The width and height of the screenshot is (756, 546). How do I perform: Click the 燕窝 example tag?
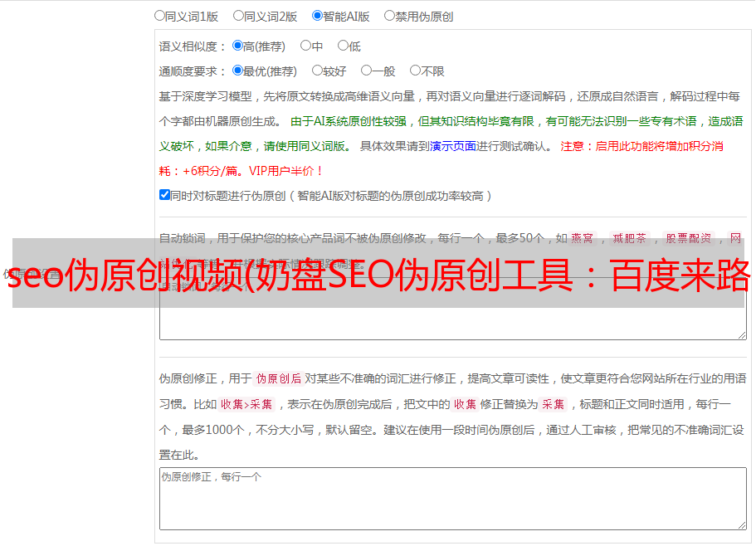[x=583, y=238]
